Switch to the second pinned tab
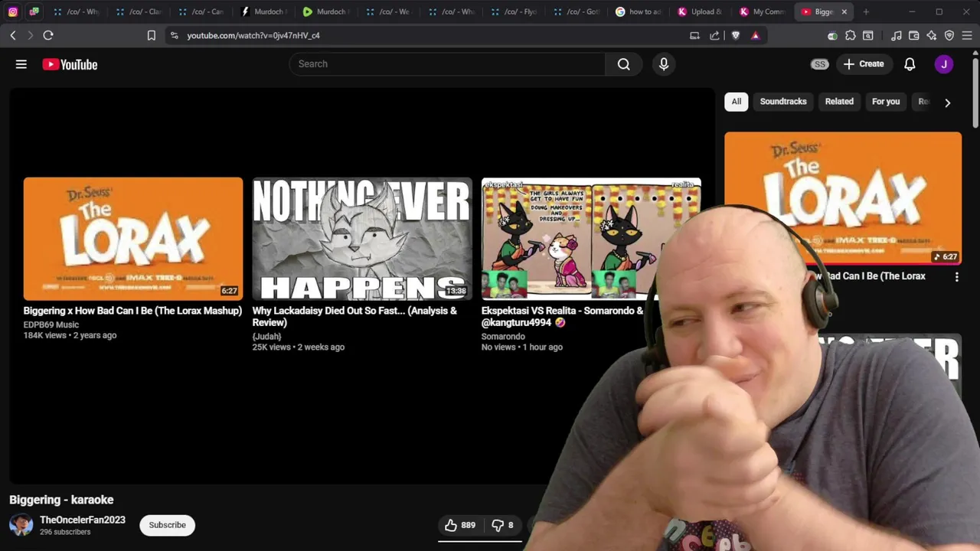The image size is (980, 551). [34, 11]
